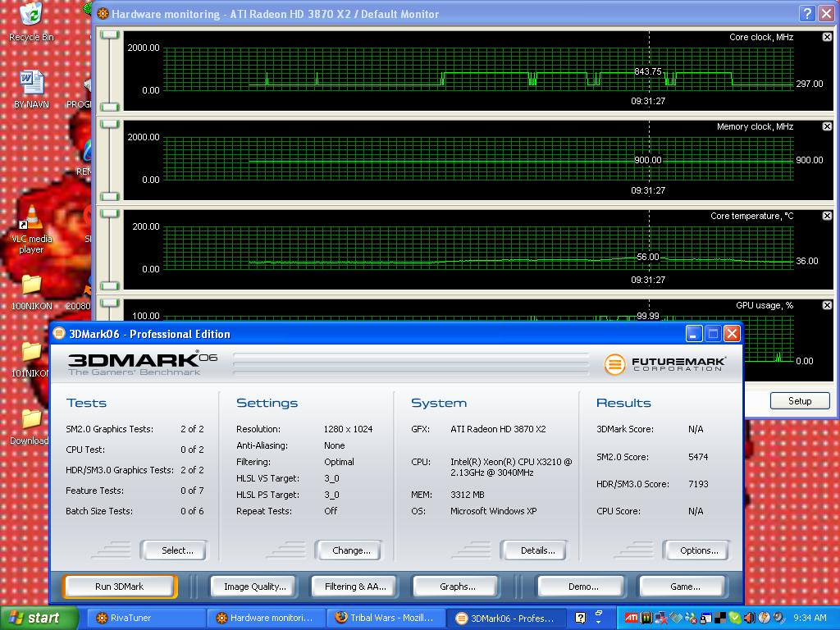Image resolution: width=840 pixels, height=630 pixels.
Task: Click the HDR/SM3.0 Score value 7193
Action: 698,484
